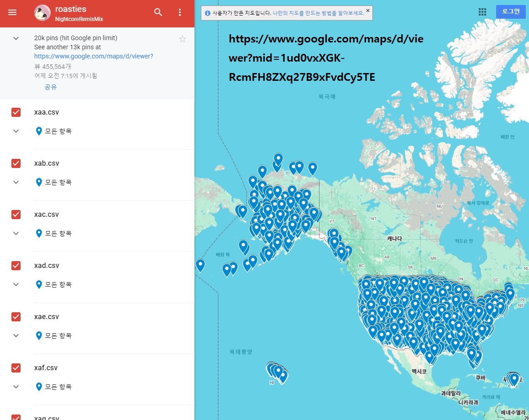Click the xae.csv layer title
The image size is (529, 420).
click(x=47, y=317)
